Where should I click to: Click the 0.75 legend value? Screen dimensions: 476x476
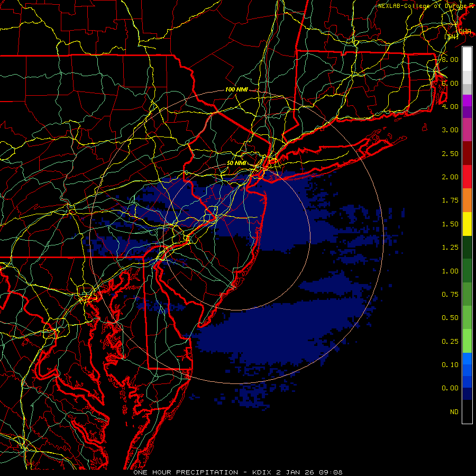[450, 295]
